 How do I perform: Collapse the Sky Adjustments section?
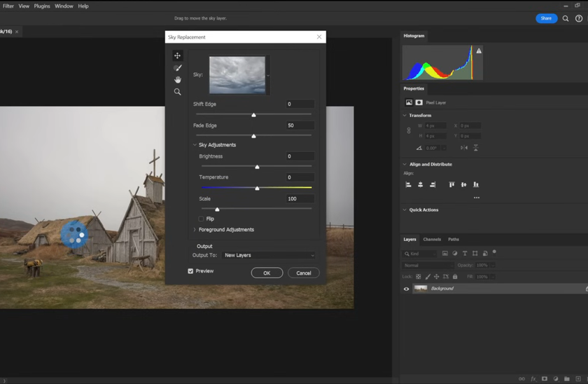click(x=195, y=145)
